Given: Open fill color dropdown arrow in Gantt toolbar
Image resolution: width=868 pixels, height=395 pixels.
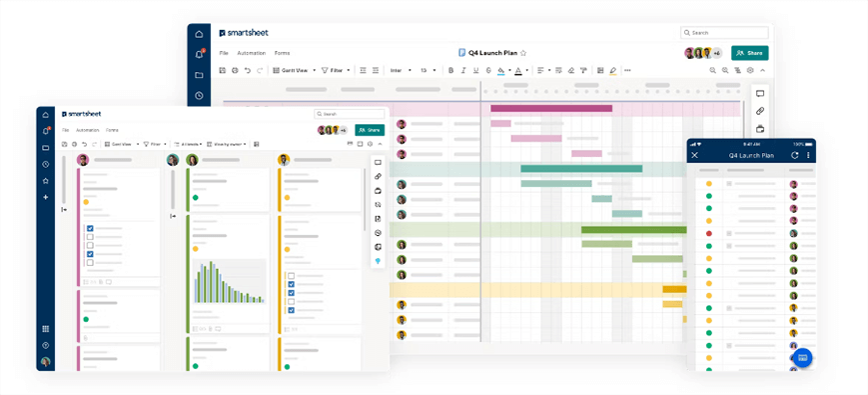Looking at the screenshot, I should (509, 70).
